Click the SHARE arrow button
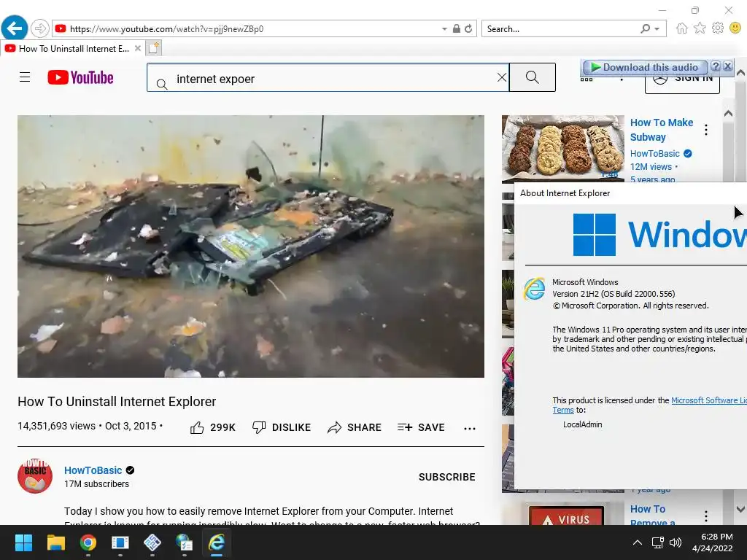The width and height of the screenshot is (747, 560). 354,427
